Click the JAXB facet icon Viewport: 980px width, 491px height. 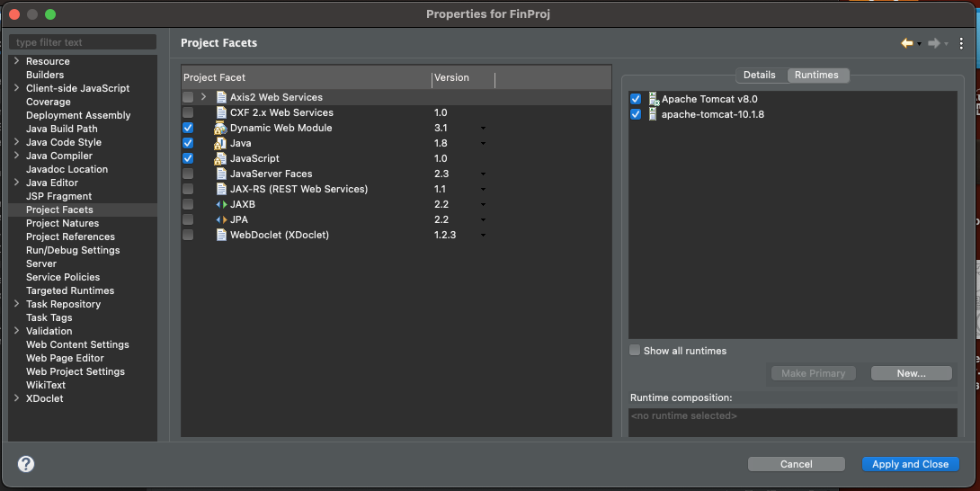click(221, 204)
